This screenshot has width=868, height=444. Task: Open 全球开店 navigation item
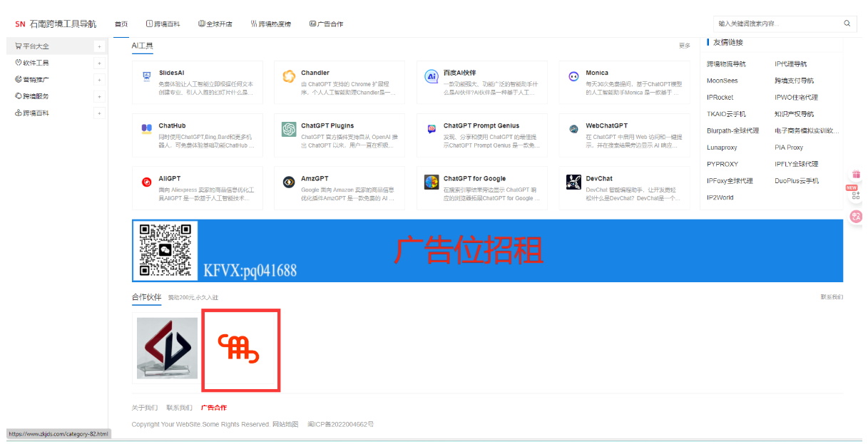point(215,24)
